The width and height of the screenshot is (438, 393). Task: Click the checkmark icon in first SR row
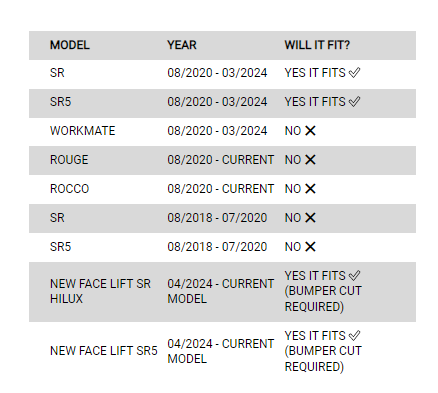354,73
